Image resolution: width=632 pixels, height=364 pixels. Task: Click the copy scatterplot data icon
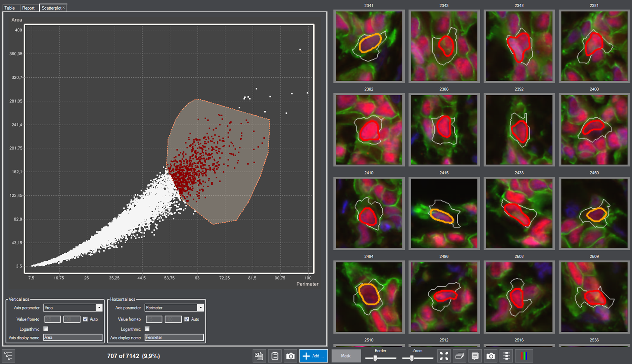259,356
